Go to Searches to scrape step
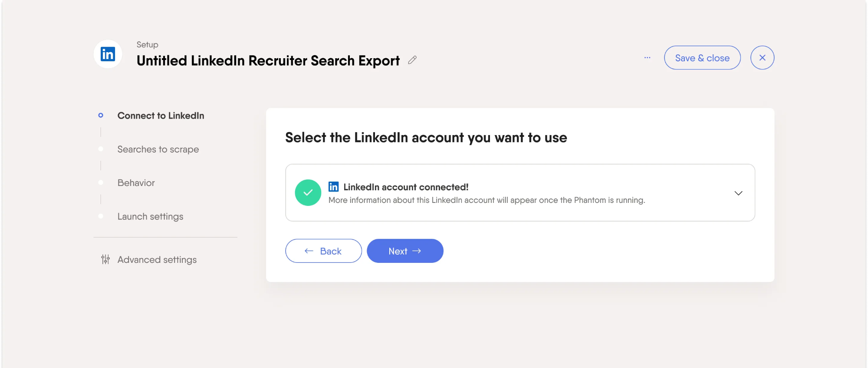This screenshot has height=368, width=868. coord(158,149)
